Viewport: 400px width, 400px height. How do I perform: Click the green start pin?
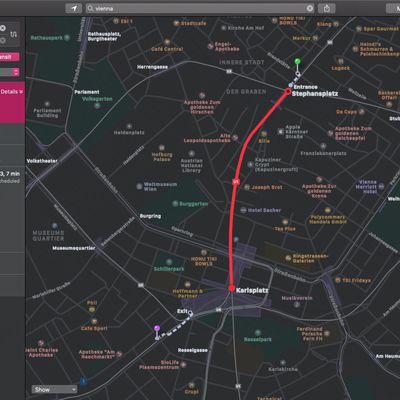(298, 61)
